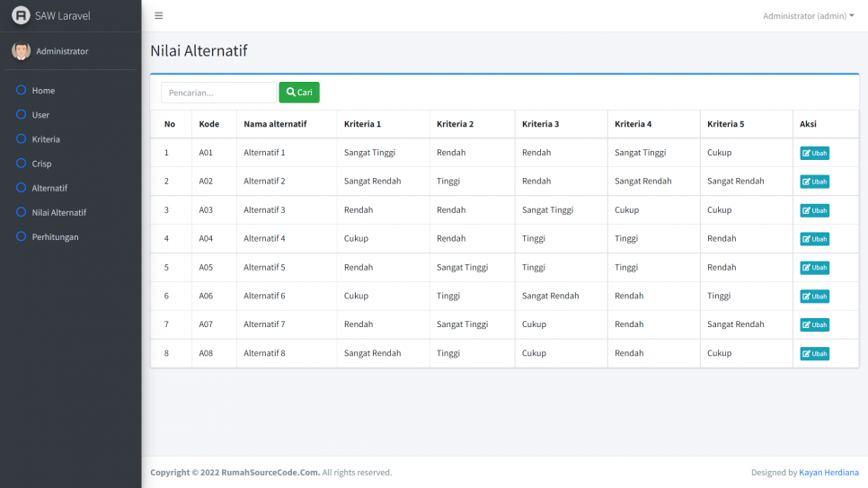Click Sangat Tinggi in Alternatif 1 Kriteria 1
868x488 pixels.
[369, 152]
